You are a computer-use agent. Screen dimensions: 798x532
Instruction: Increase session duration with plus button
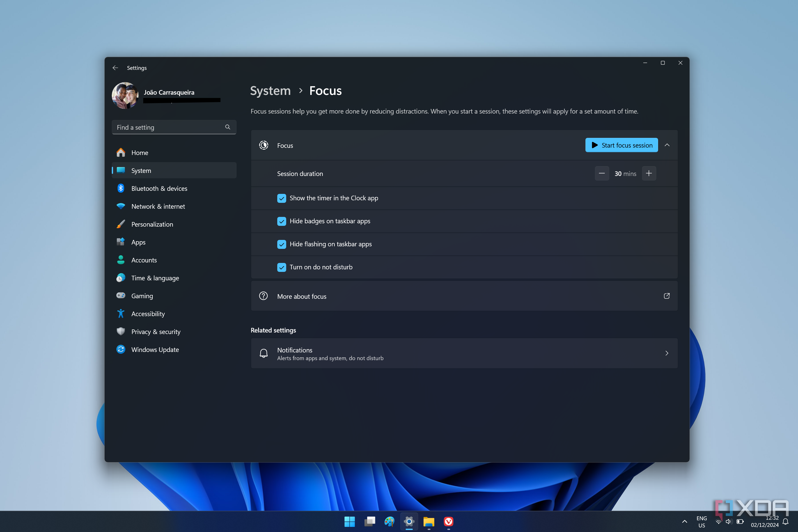coord(649,174)
